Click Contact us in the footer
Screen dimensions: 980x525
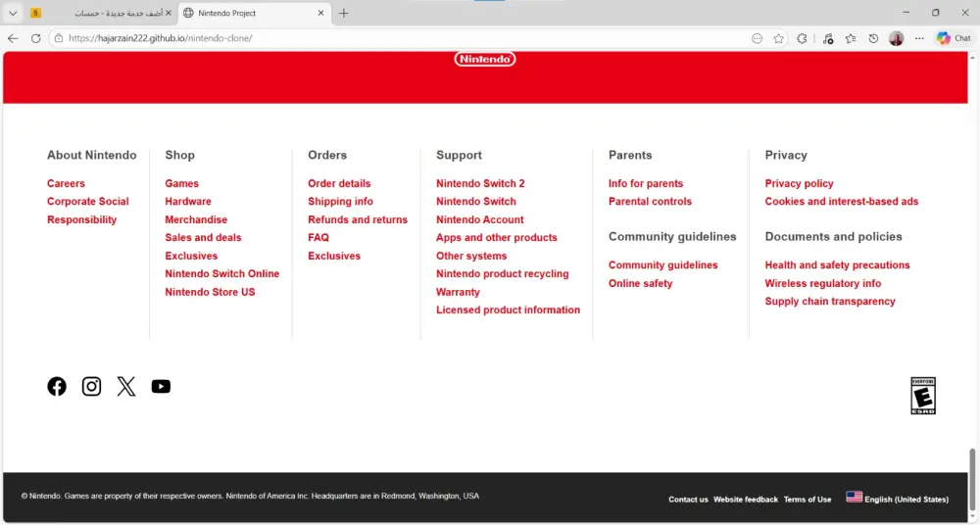pyautogui.click(x=688, y=500)
